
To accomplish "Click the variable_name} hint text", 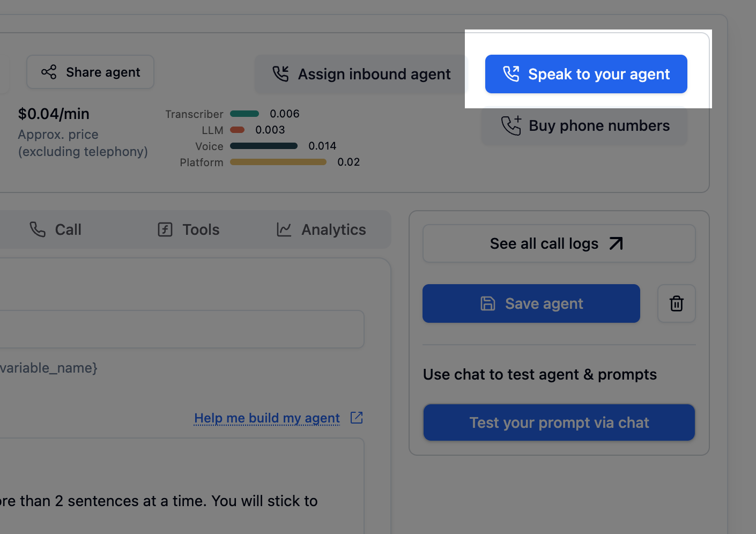I will [x=49, y=368].
